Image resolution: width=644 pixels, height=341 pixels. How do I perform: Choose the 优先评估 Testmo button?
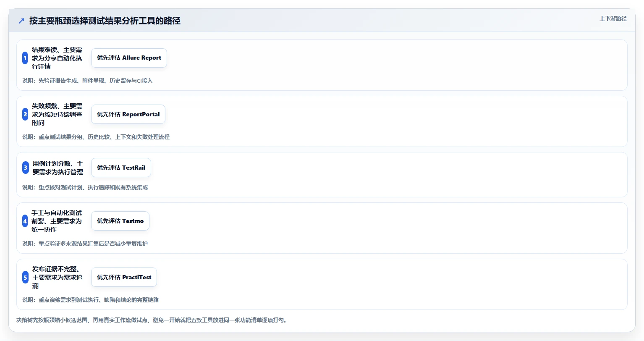[120, 221]
